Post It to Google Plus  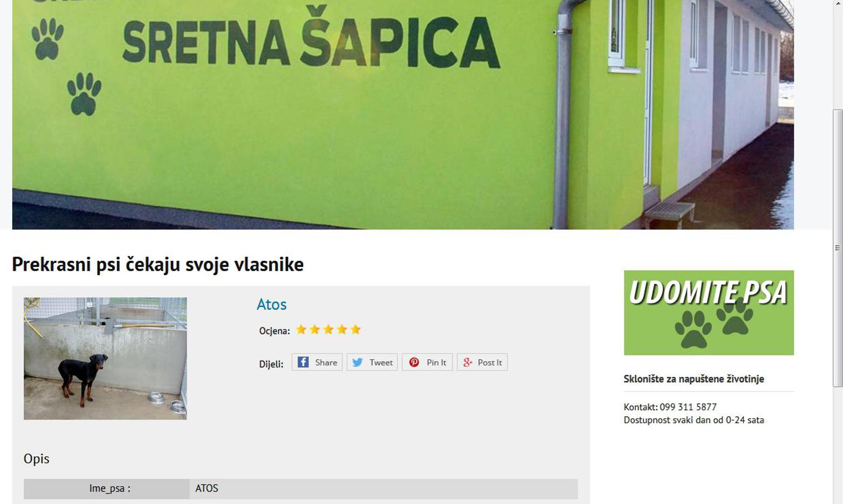482,362
